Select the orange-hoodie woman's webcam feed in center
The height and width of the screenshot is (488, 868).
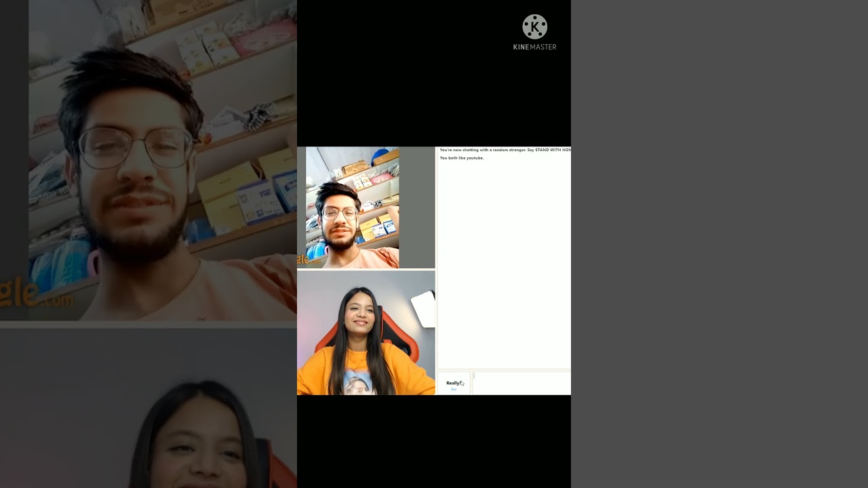[366, 333]
